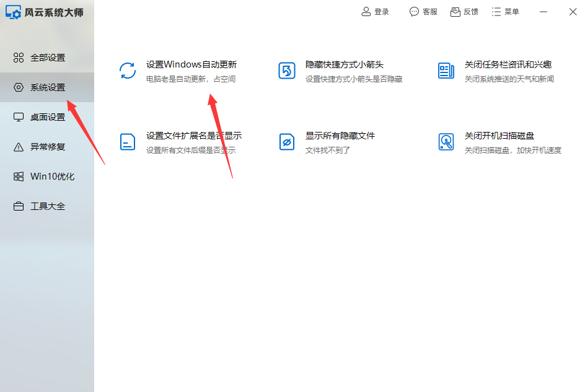The height and width of the screenshot is (392, 585).
Task: Click the 桌面设置 monitor icon
Action: (19, 117)
